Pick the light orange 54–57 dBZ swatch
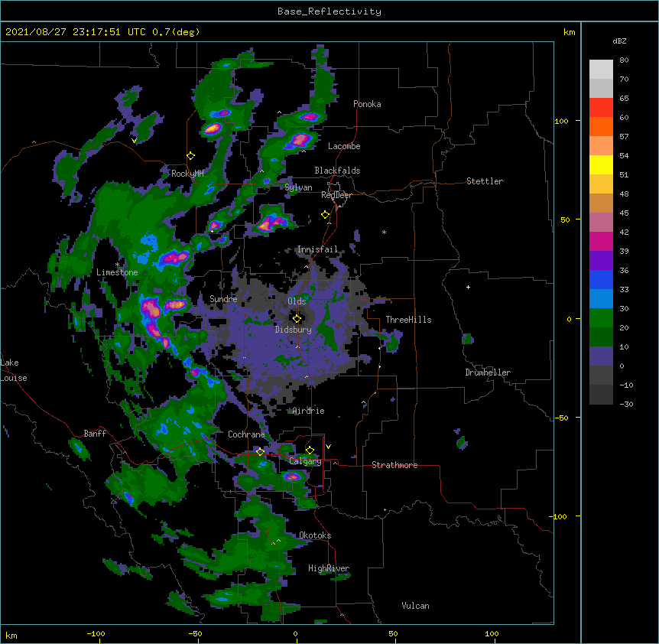 [601, 146]
